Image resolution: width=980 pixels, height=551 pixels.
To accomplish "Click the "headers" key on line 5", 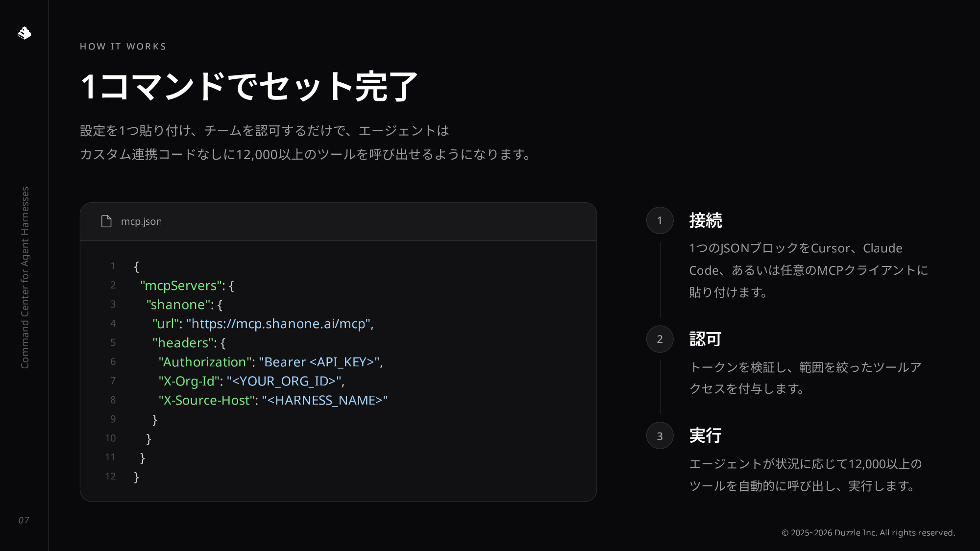I will click(x=183, y=343).
